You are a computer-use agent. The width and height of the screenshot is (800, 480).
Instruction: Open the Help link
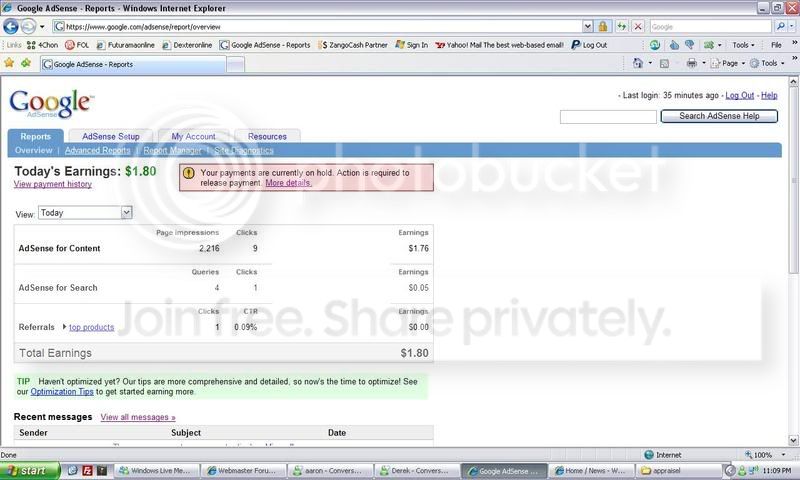[769, 95]
